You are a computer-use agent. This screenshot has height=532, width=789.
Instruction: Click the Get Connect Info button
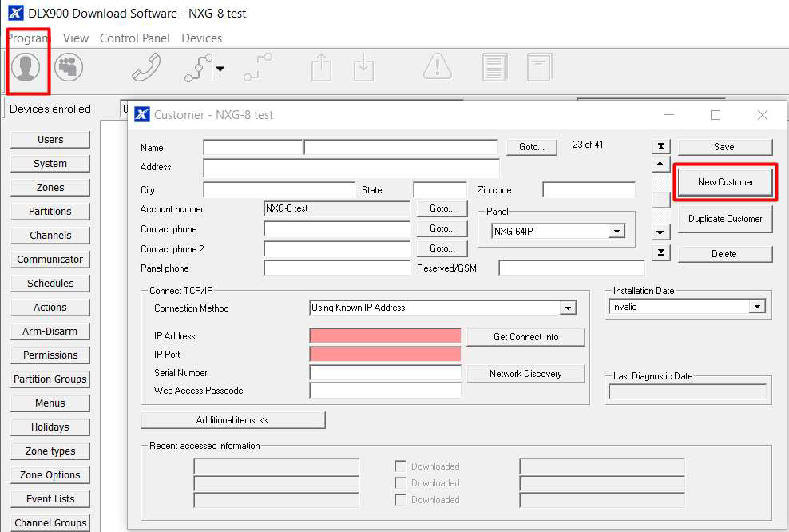525,337
